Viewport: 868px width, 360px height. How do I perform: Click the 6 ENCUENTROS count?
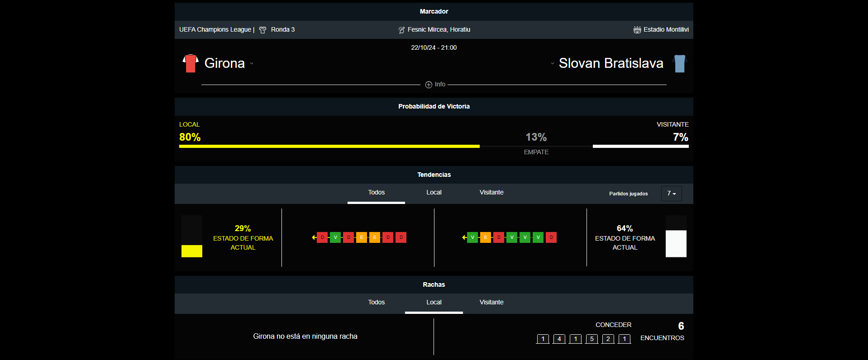(681, 326)
